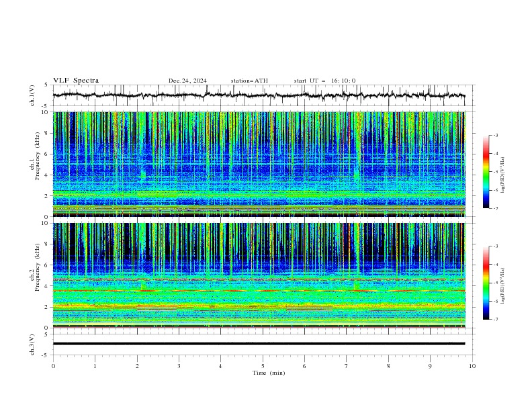Viewport: 532px width, 411px height.
Task: Click the "VLF Spectra" plot title
Action: tap(76, 81)
